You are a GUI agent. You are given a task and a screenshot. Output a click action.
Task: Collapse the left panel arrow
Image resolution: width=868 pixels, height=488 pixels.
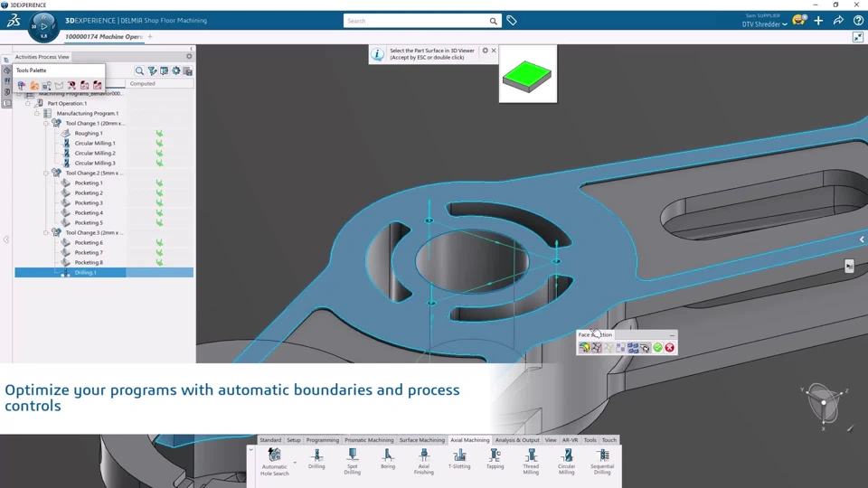click(6, 239)
